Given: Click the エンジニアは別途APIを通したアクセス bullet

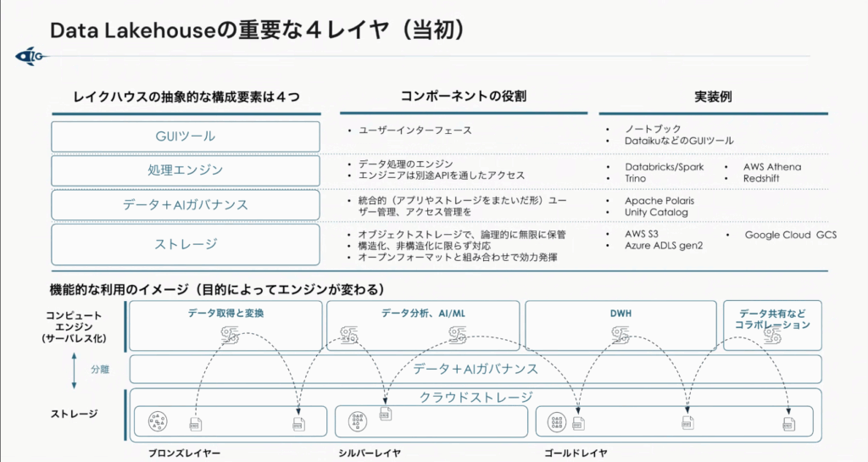Looking at the screenshot, I should 441,175.
